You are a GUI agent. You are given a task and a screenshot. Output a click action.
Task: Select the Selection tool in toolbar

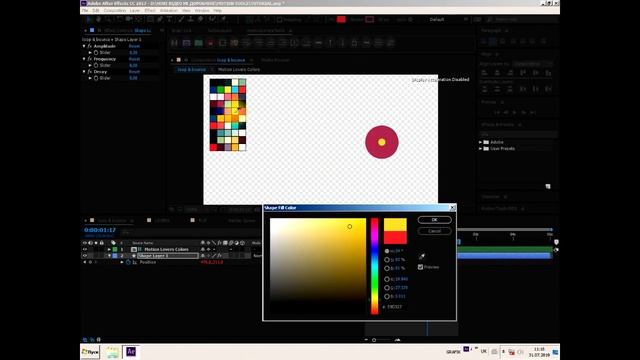(x=89, y=19)
